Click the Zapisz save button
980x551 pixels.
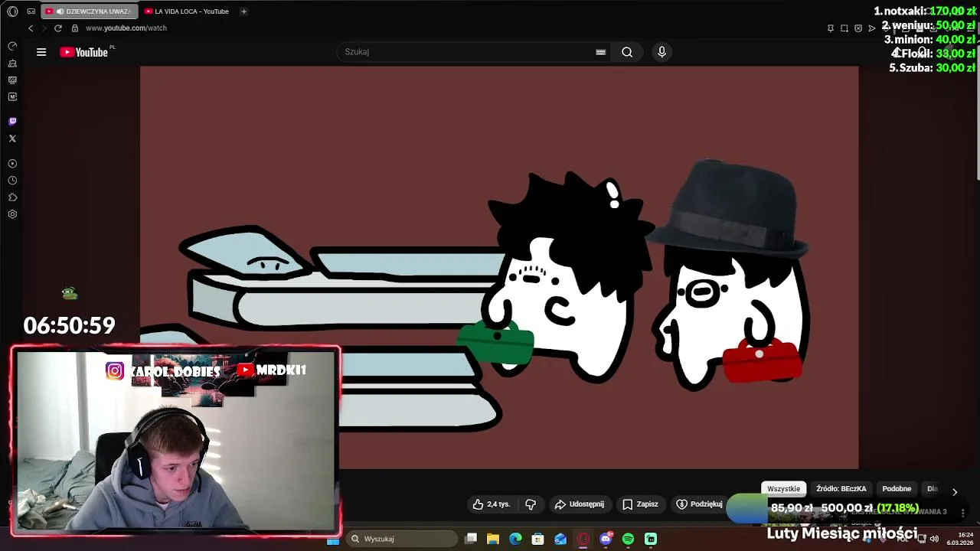(640, 504)
